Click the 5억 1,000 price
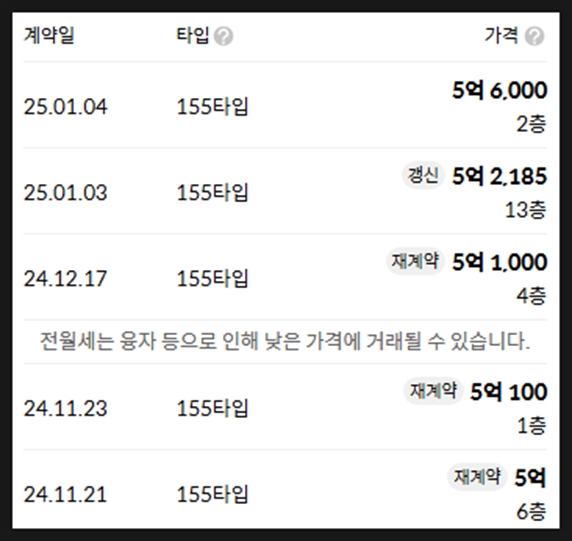This screenshot has height=541, width=572. click(500, 262)
